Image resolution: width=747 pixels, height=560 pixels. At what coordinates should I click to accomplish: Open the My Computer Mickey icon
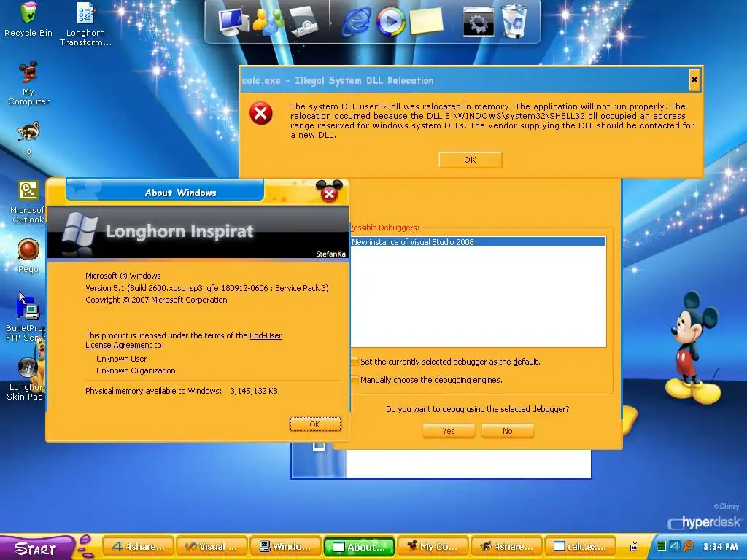tap(28, 82)
